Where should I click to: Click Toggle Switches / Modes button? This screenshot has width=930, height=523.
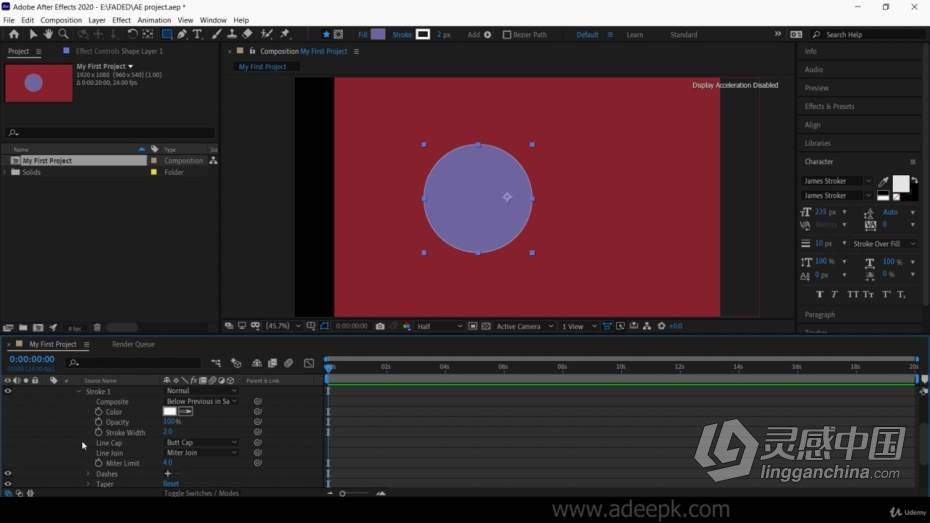pos(202,493)
